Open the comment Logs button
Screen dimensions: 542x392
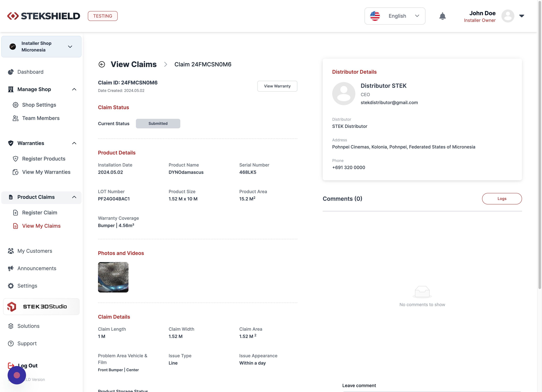pos(502,199)
